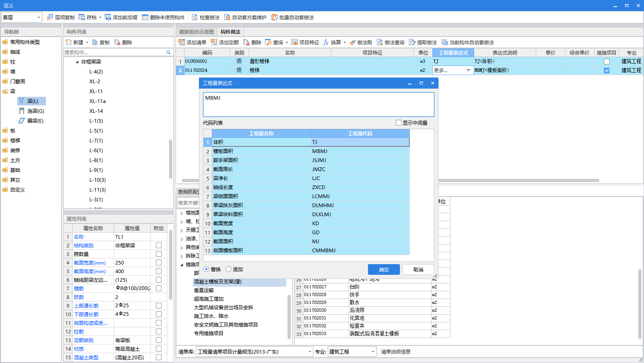Click 复制 in component list toolbar
This screenshot has height=363, width=644.
[101, 42]
